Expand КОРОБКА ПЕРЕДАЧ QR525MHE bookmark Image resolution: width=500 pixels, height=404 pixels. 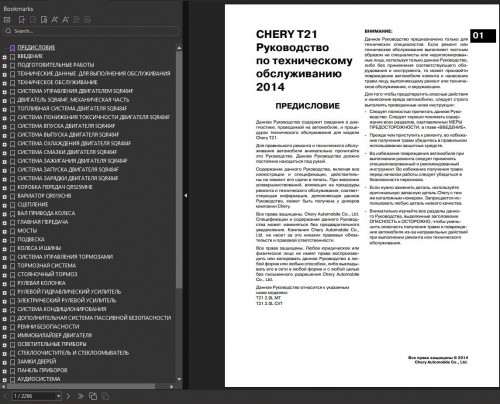[x=5, y=188]
